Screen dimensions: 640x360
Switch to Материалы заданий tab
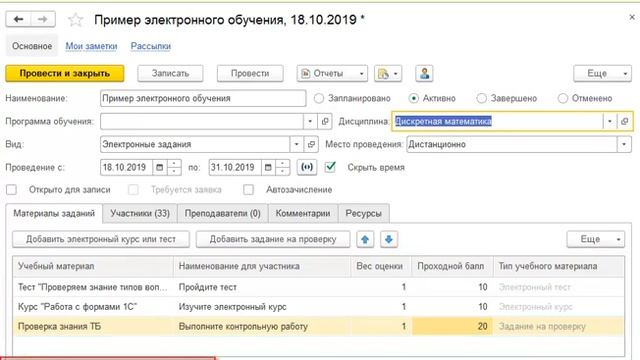tap(54, 213)
